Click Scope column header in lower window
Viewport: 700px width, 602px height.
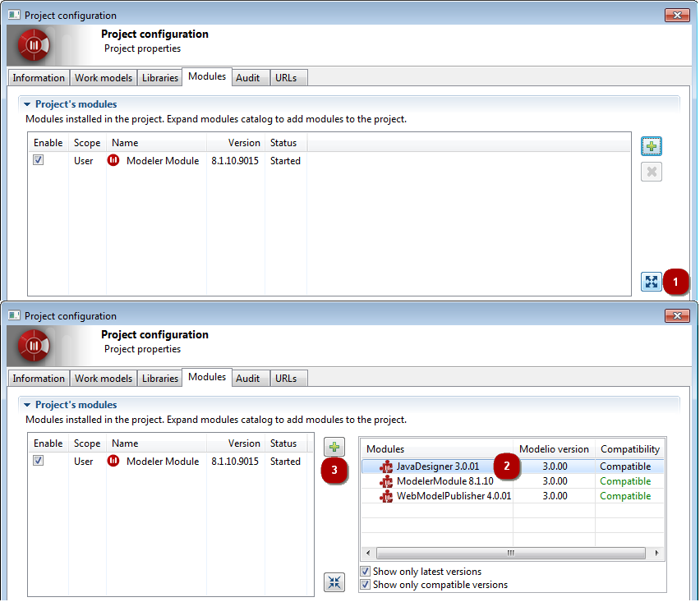tap(87, 444)
